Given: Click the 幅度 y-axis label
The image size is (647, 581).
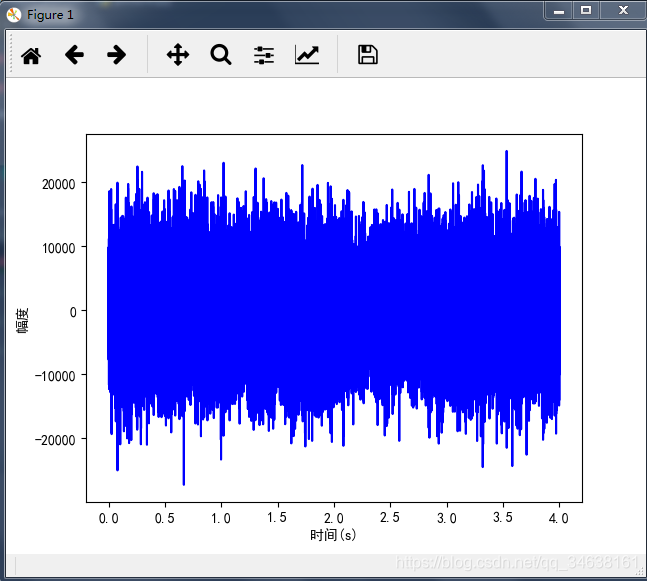Looking at the screenshot, I should [x=22, y=321].
